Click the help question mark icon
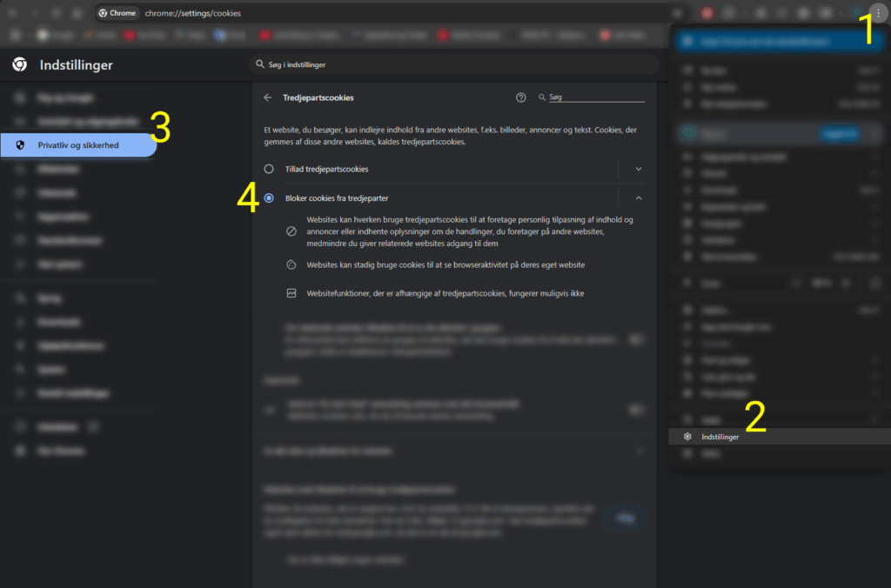 click(521, 98)
